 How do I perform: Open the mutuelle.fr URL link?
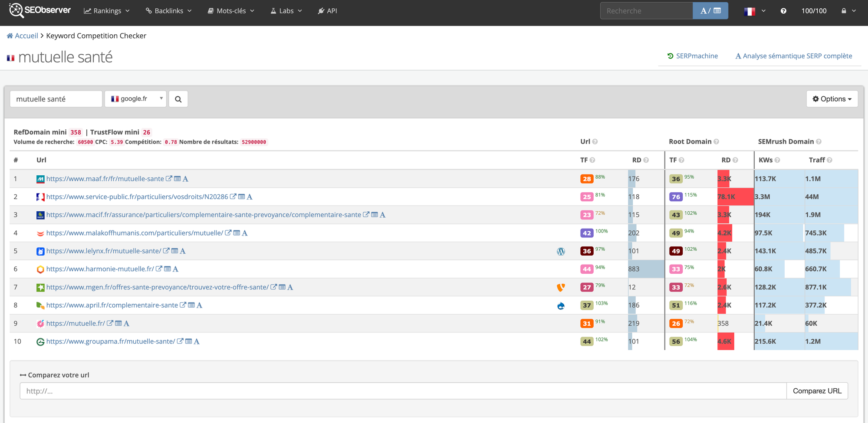76,323
